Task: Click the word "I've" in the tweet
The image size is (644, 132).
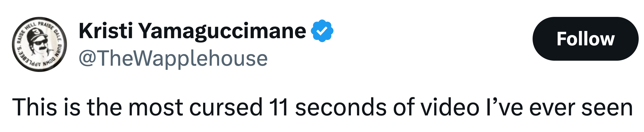Action: click(504, 107)
